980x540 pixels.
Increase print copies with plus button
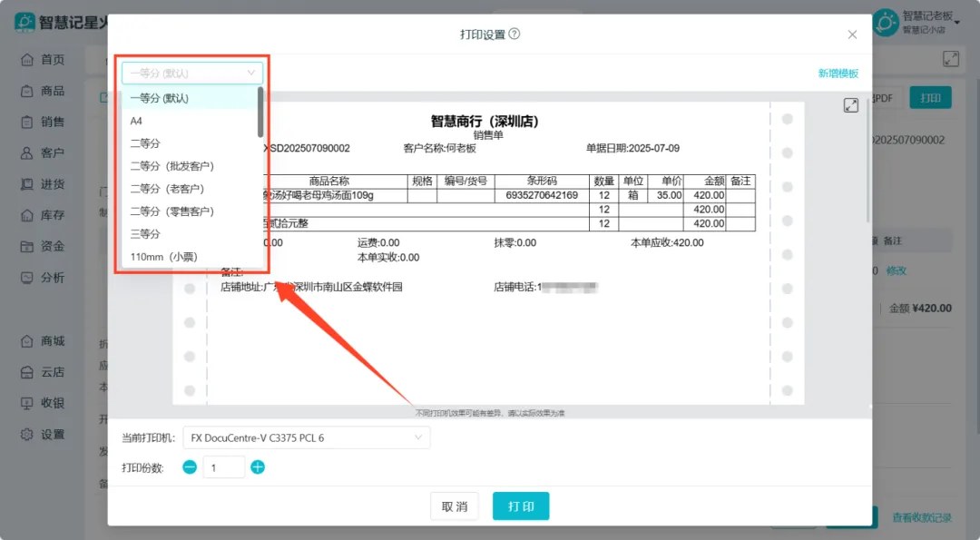[258, 466]
